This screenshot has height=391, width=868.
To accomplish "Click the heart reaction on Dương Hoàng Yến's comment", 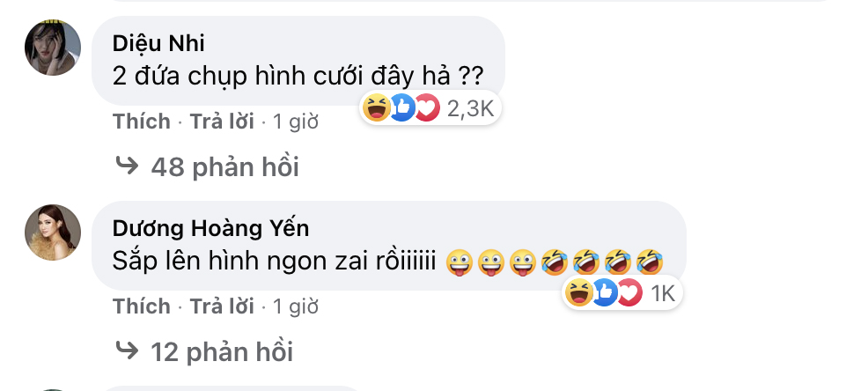I will pyautogui.click(x=628, y=293).
